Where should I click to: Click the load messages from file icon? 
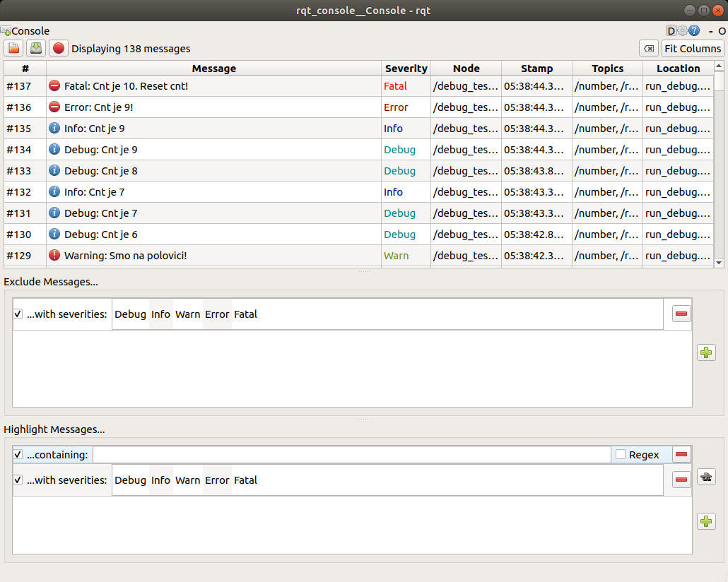click(13, 49)
